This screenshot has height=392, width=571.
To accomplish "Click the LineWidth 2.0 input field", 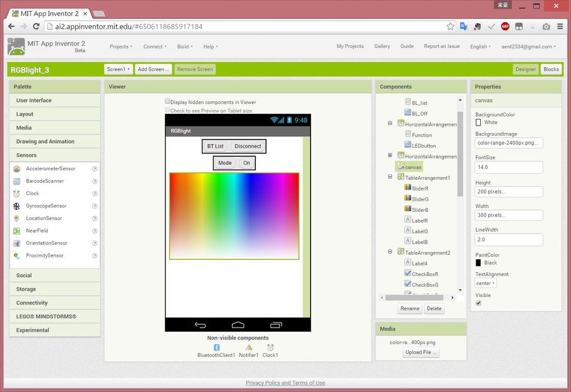I will click(509, 239).
